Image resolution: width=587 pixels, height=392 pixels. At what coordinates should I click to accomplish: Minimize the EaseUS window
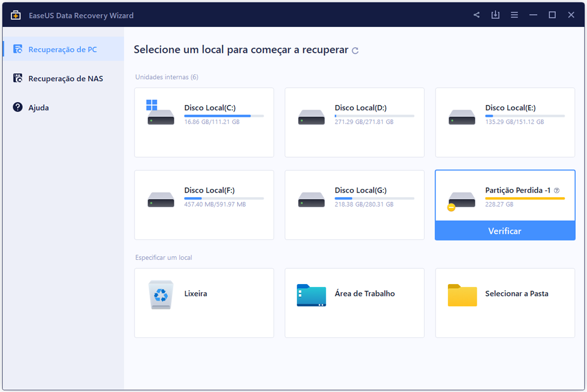[533, 15]
